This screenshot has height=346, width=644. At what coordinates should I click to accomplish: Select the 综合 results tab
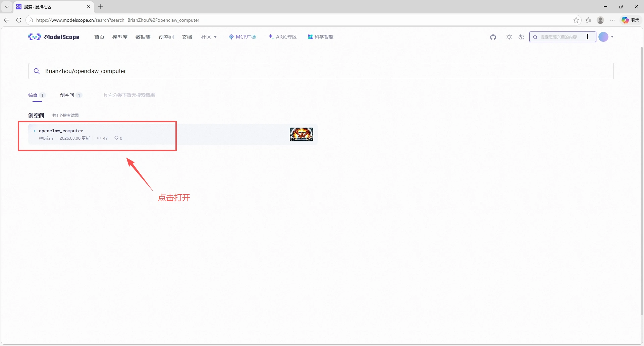[x=37, y=95]
